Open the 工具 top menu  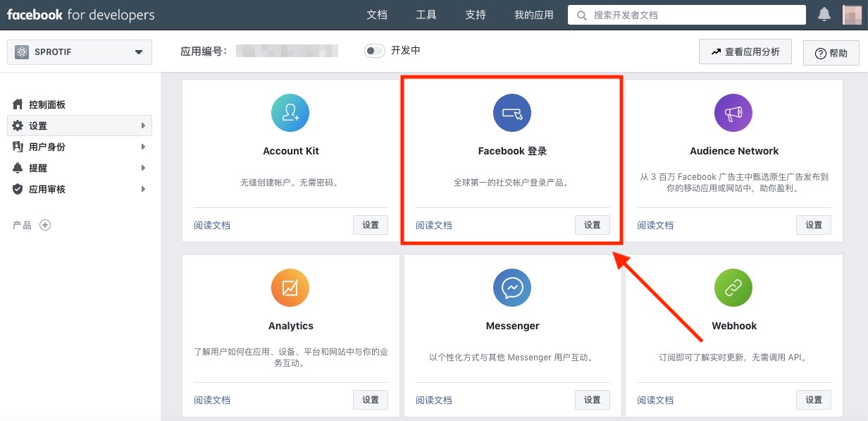426,15
